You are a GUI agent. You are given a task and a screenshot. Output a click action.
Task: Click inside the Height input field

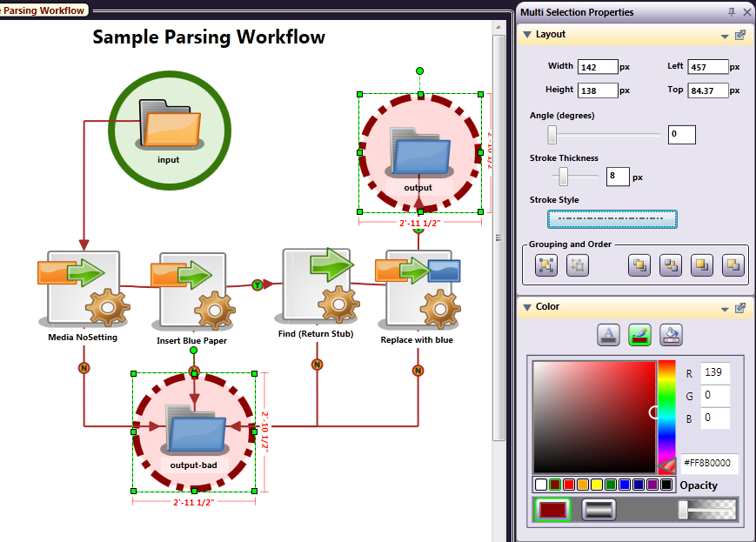598,90
